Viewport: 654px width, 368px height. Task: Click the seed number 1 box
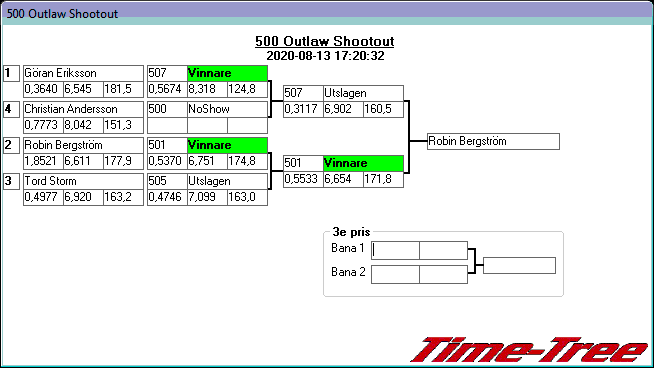(x=11, y=73)
